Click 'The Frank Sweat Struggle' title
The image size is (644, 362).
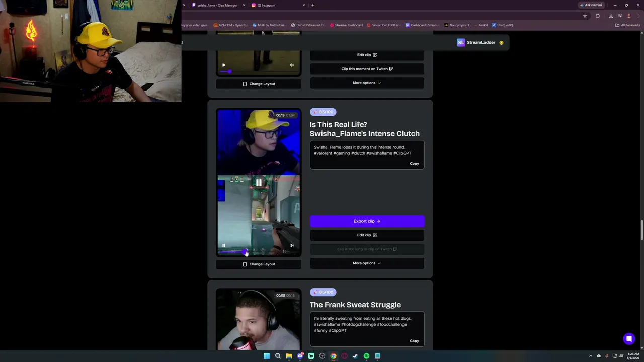pyautogui.click(x=355, y=305)
